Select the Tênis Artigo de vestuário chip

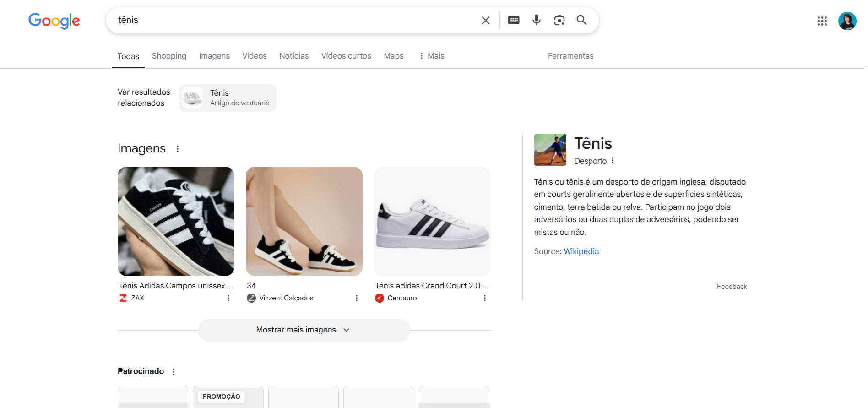pos(228,98)
